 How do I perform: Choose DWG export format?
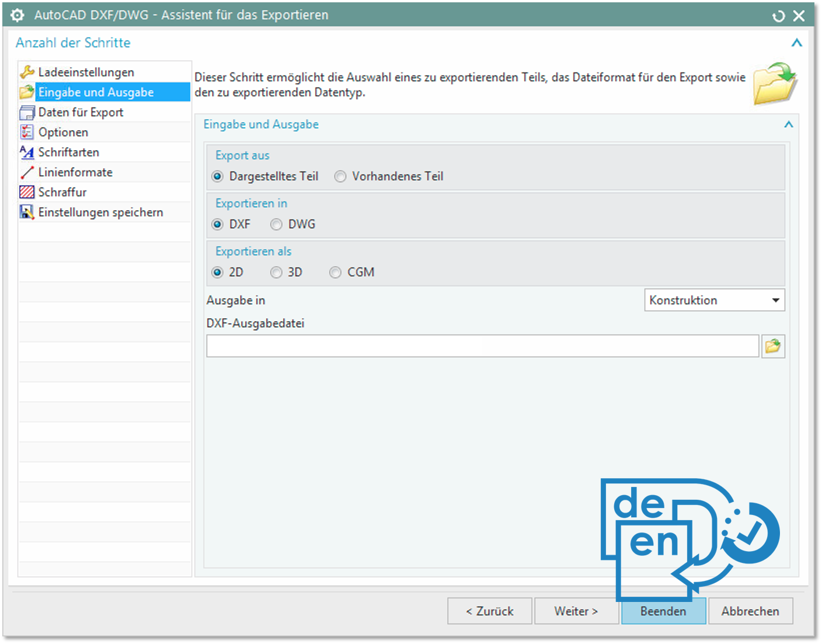pos(276,224)
